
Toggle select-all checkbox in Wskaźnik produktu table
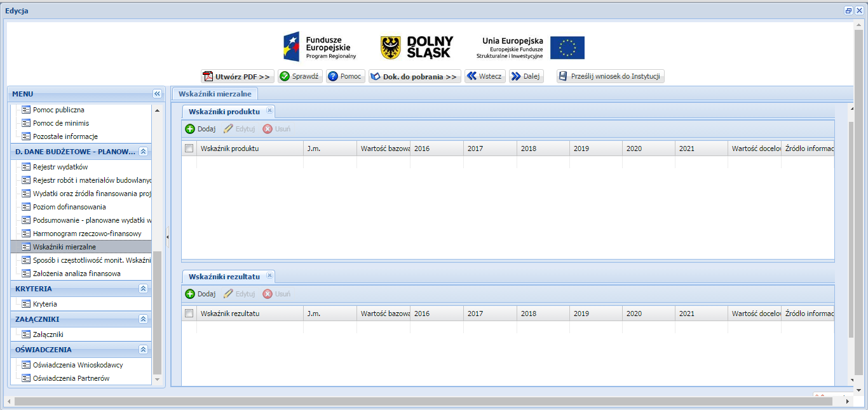click(x=189, y=148)
